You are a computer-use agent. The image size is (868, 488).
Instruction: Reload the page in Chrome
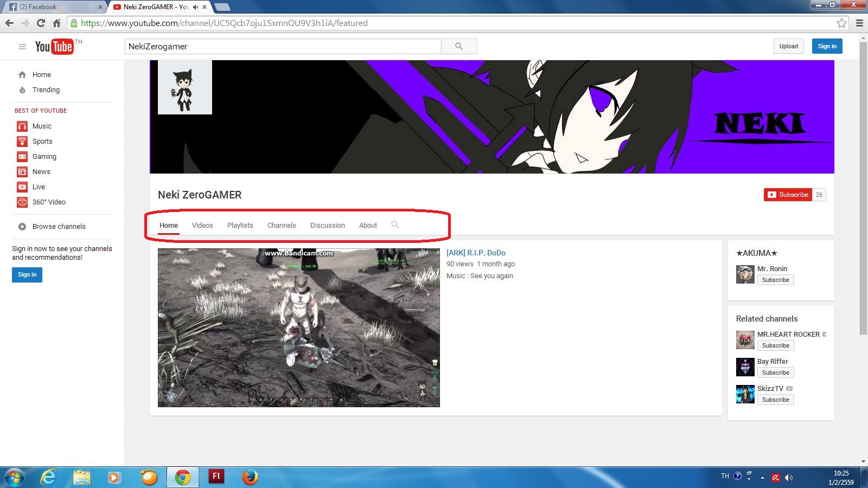[x=41, y=23]
